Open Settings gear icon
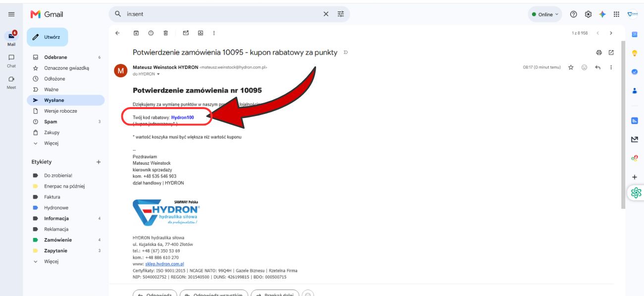Image resolution: width=644 pixels, height=296 pixels. point(588,14)
